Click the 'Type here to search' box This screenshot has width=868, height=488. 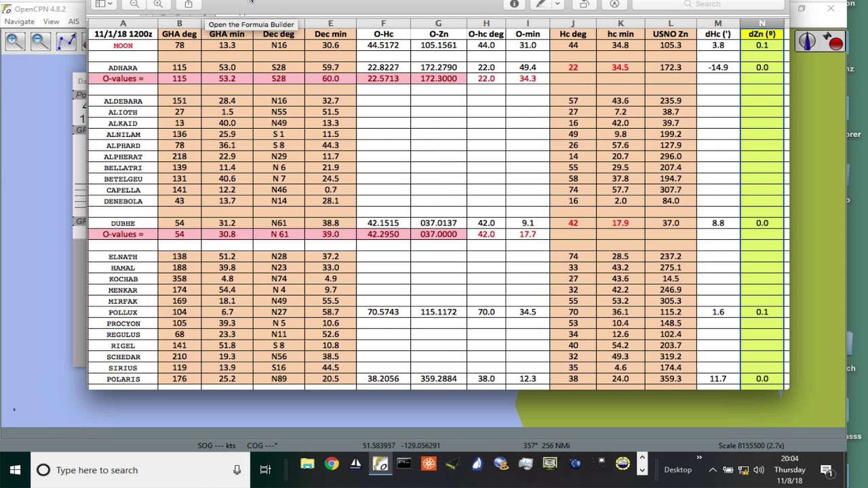[140, 470]
